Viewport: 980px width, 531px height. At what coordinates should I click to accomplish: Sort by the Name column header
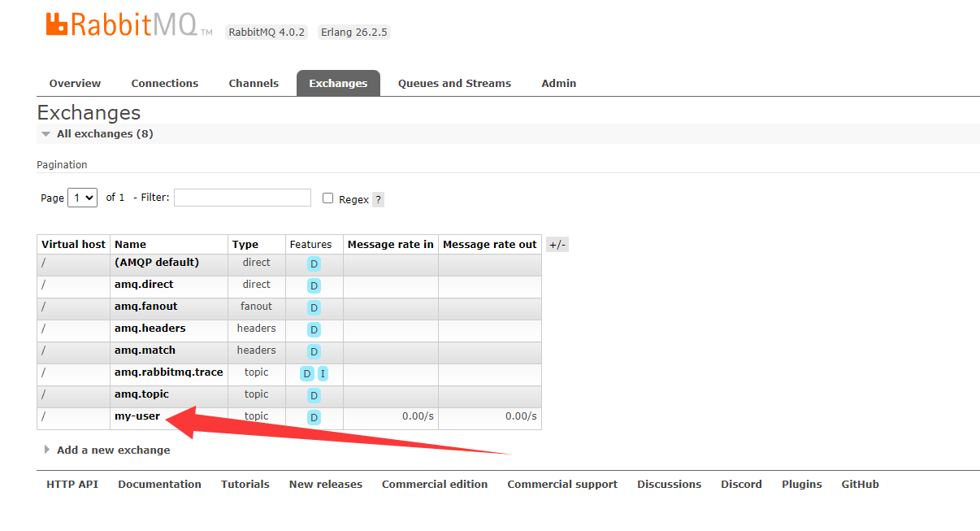tap(131, 245)
